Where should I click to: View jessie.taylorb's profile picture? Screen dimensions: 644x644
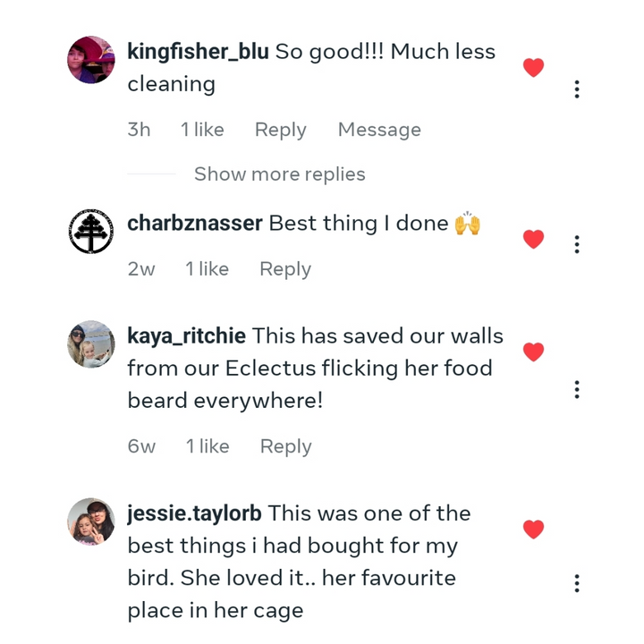pos(91,521)
